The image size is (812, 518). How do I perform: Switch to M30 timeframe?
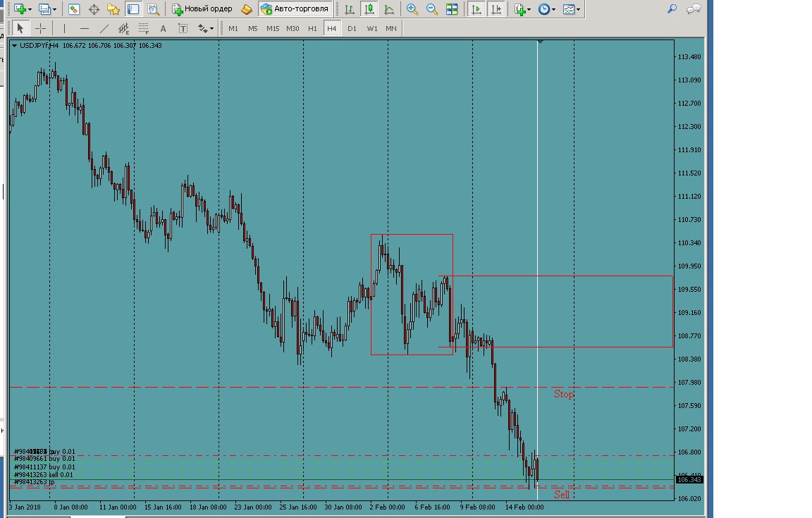tap(293, 28)
